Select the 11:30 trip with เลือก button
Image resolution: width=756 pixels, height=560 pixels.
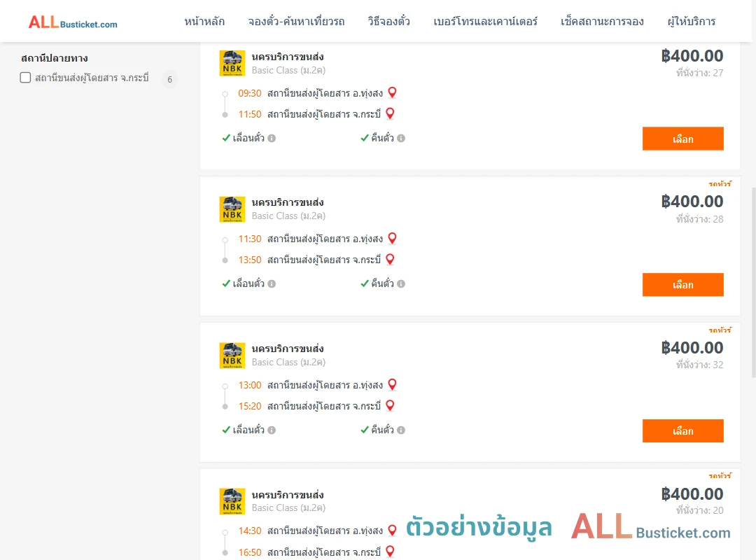tap(682, 285)
